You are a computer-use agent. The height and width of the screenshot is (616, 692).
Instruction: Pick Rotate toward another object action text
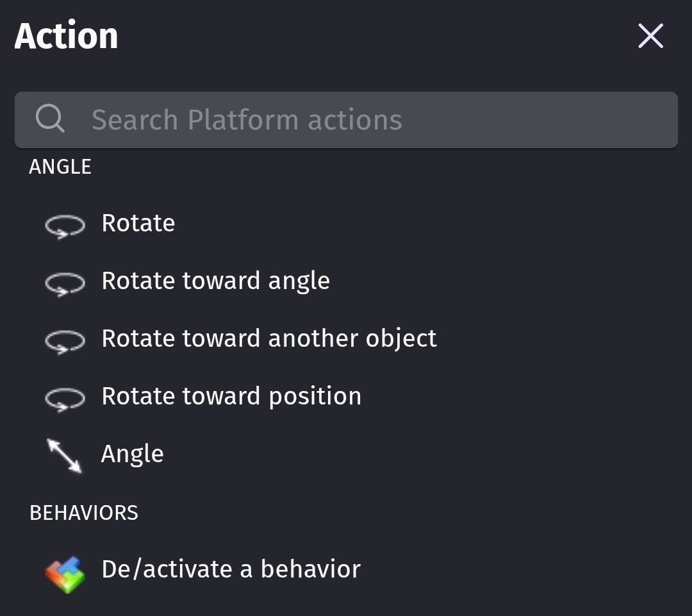point(269,339)
